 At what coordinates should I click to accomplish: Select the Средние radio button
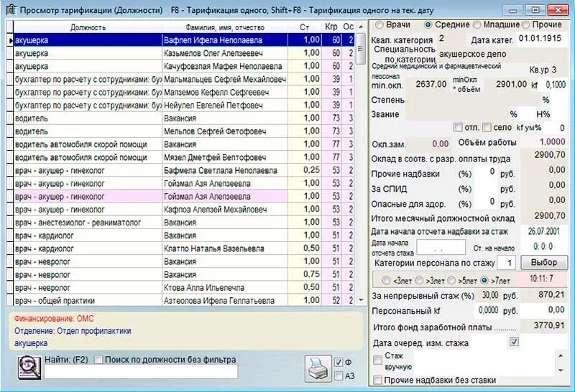click(428, 25)
